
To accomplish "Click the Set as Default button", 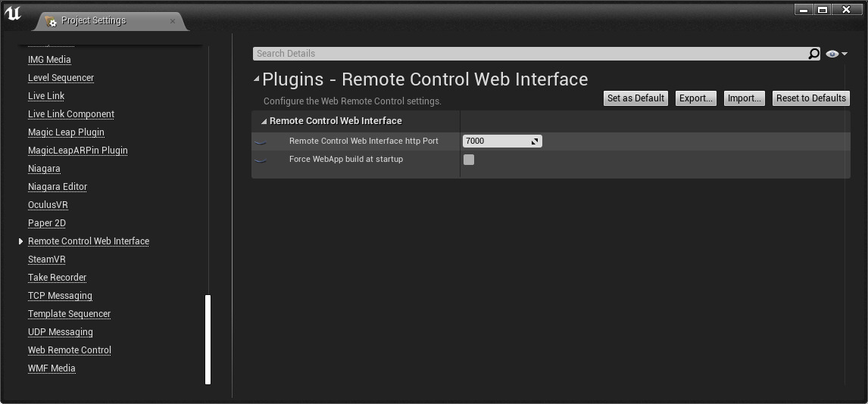I will tap(635, 98).
